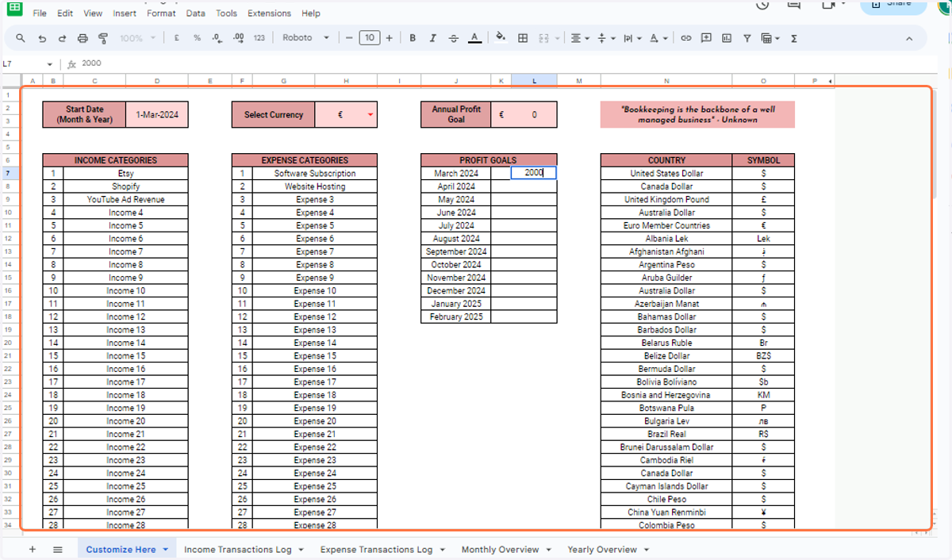Toggle italic formatting
The image size is (952, 560).
433,38
